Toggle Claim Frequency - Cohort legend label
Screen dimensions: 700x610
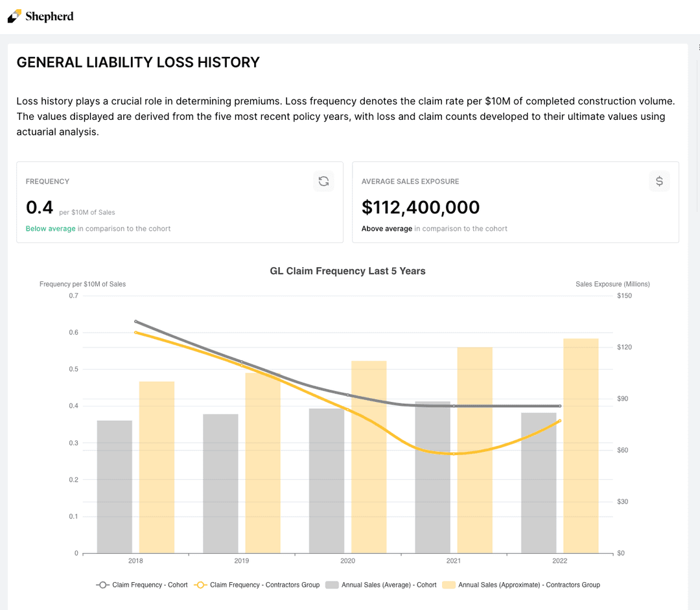[x=150, y=585]
